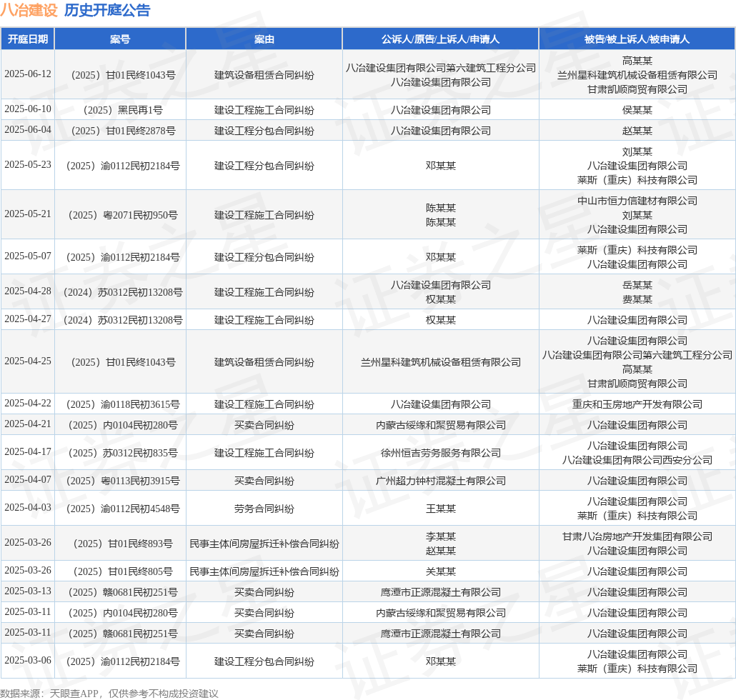The height and width of the screenshot is (700, 736).
Task: Select case number (2025)渝0118民初3615号
Action: (x=122, y=404)
